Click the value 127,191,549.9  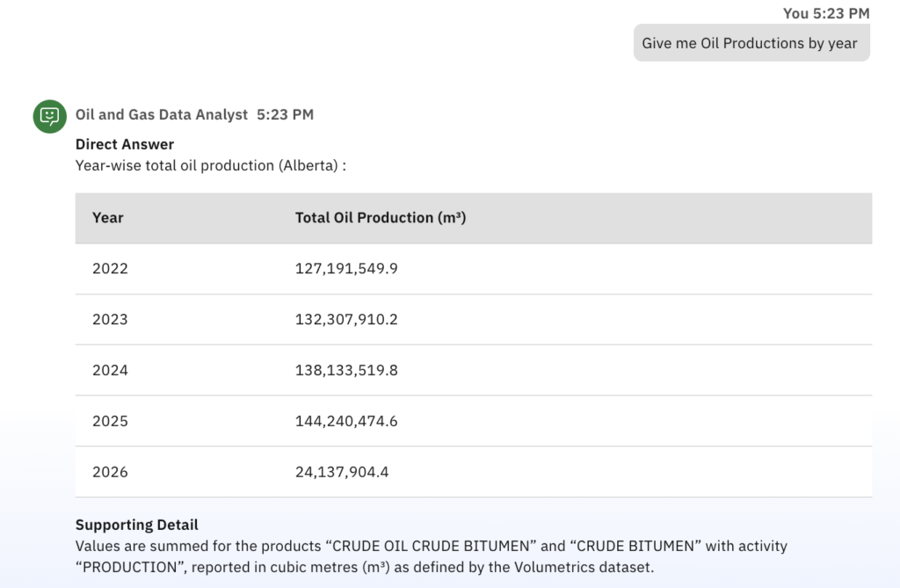coord(346,269)
